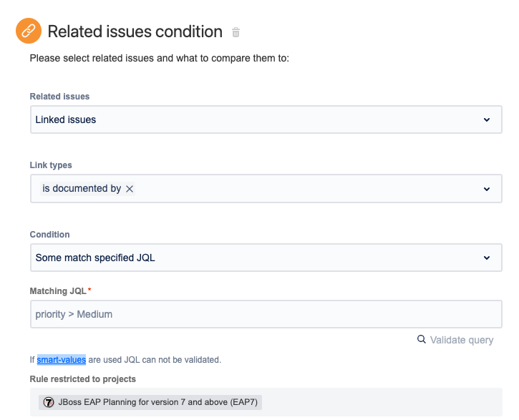Viewport: 519px width, 420px height.
Task: Click the JBoss EAP Planning project chip
Action: click(x=150, y=402)
